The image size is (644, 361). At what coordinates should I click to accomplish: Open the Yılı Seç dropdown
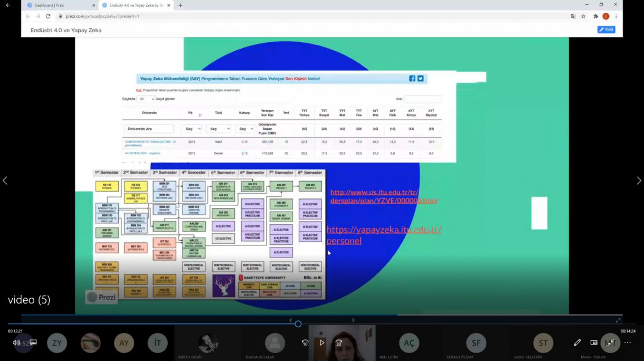point(192,129)
